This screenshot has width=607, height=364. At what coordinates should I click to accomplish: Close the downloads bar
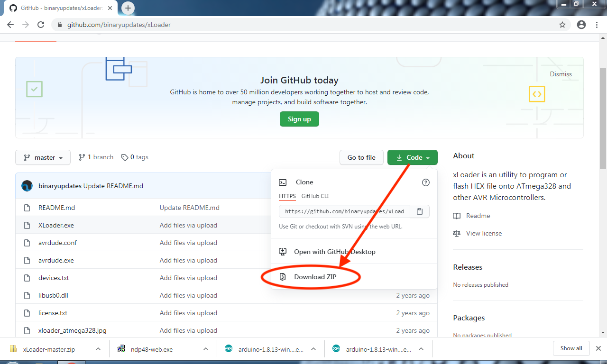598,348
